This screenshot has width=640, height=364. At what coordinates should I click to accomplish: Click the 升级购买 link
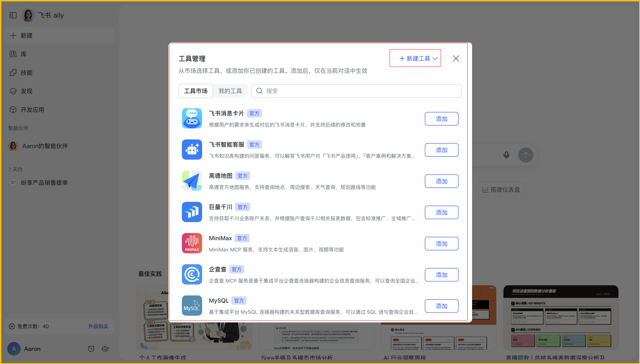pyautogui.click(x=98, y=326)
